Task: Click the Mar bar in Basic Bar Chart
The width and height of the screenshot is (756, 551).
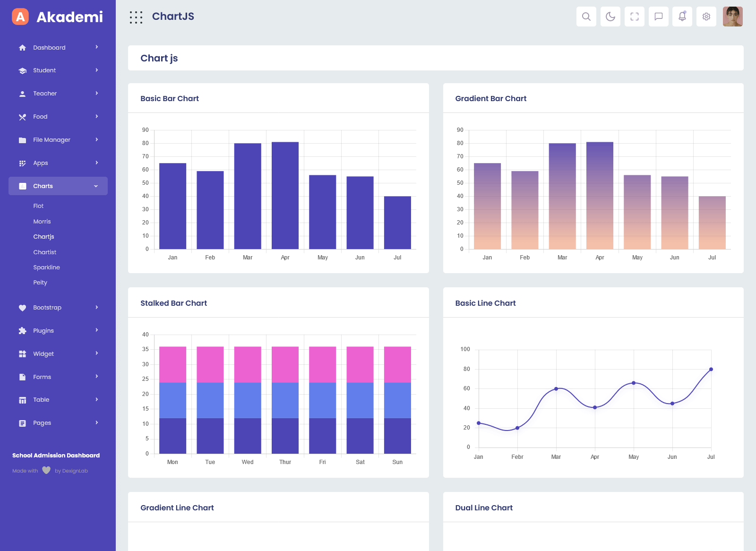Action: (x=248, y=196)
